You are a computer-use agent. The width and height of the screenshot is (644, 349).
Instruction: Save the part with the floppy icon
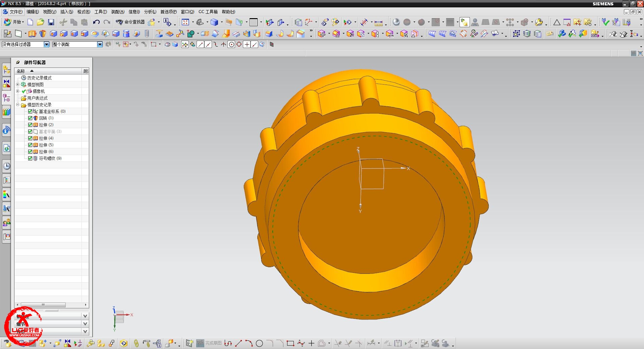pos(51,22)
